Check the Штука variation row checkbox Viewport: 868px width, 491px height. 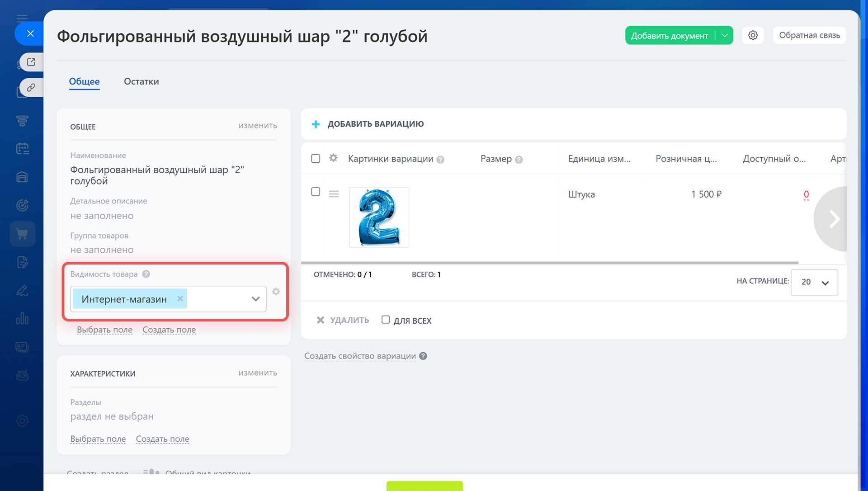316,192
